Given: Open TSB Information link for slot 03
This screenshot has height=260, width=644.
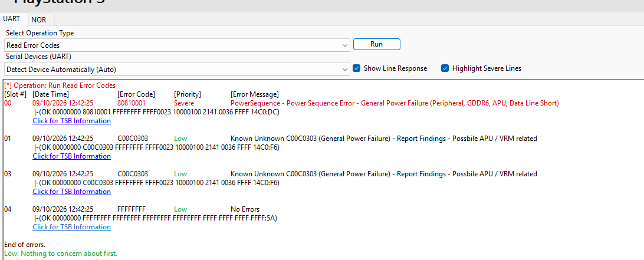Looking at the screenshot, I should click(71, 192).
